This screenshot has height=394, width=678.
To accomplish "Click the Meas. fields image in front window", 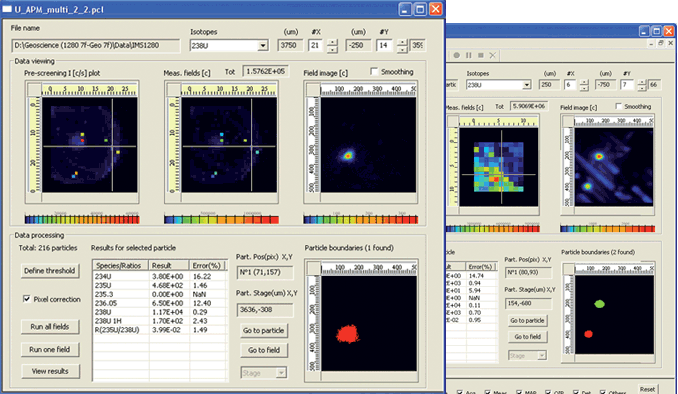I will (x=229, y=145).
